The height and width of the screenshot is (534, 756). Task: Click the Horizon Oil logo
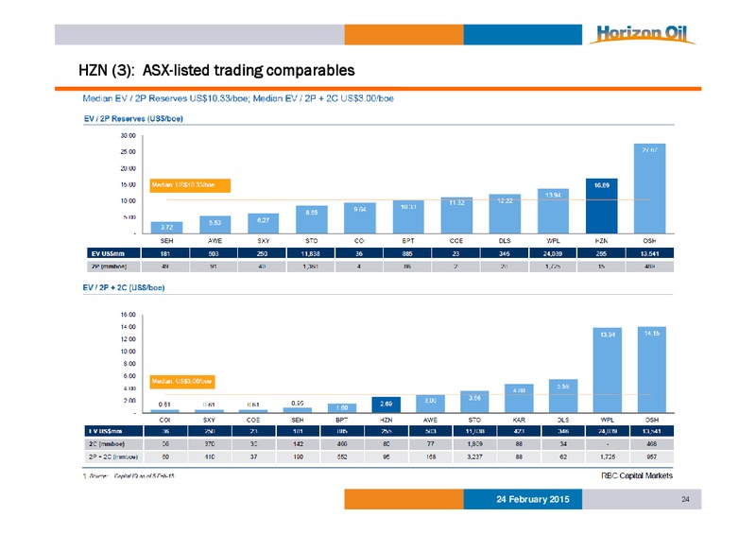pos(642,34)
